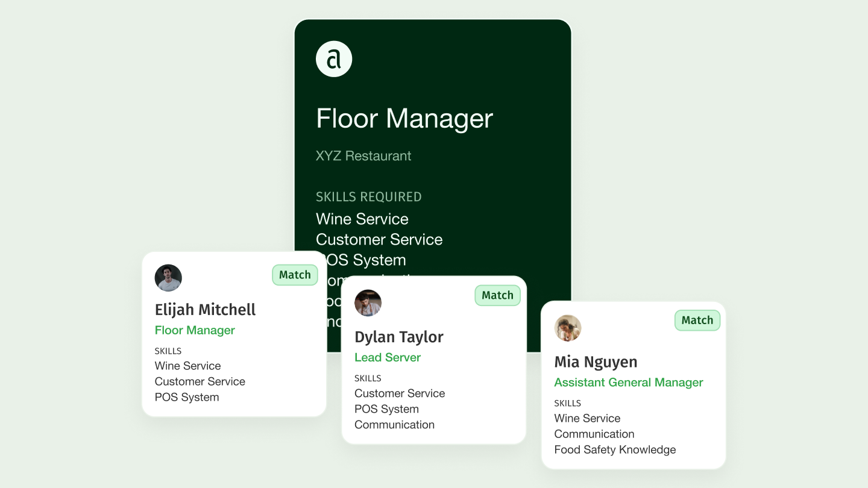Click Wine Service in required skills list
The height and width of the screenshot is (488, 868).
coord(362,219)
